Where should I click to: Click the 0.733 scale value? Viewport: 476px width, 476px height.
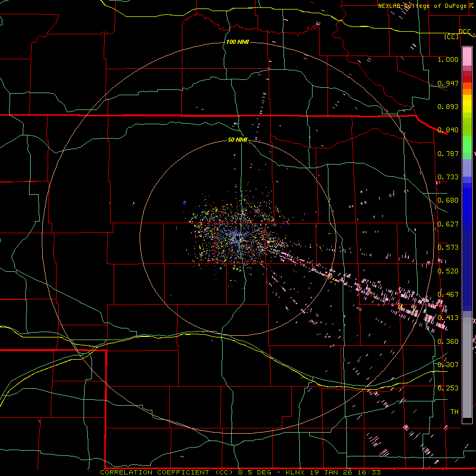pyautogui.click(x=448, y=177)
